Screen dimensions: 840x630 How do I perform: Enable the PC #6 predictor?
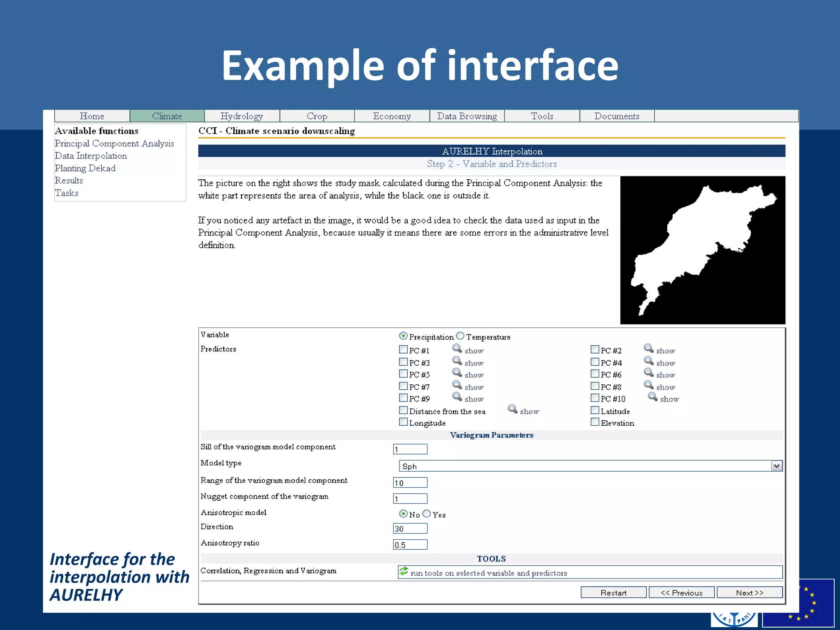[595, 374]
